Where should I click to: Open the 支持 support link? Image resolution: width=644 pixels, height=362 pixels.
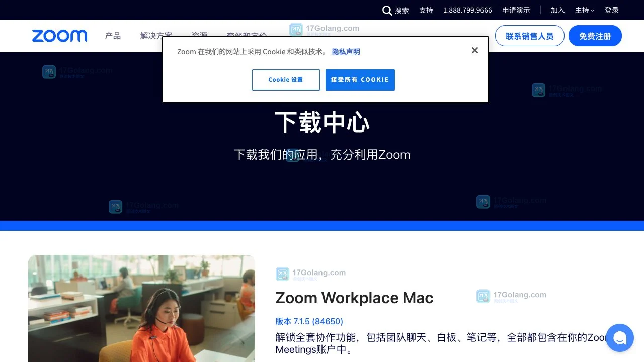click(x=426, y=10)
